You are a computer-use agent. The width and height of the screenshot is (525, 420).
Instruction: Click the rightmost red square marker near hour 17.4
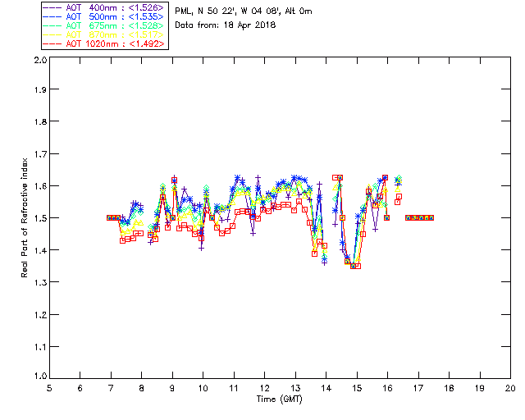point(431,217)
